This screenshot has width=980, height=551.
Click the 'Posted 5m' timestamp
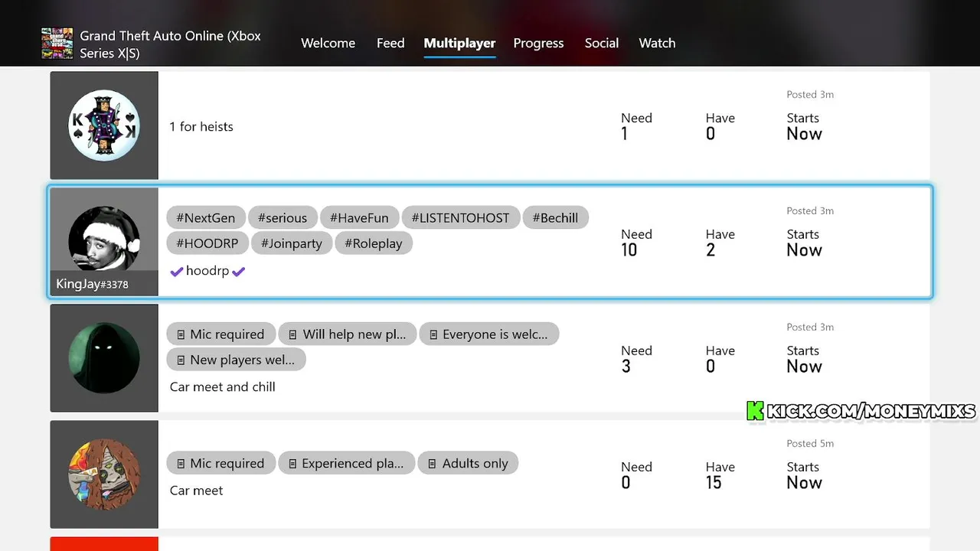[x=810, y=443]
